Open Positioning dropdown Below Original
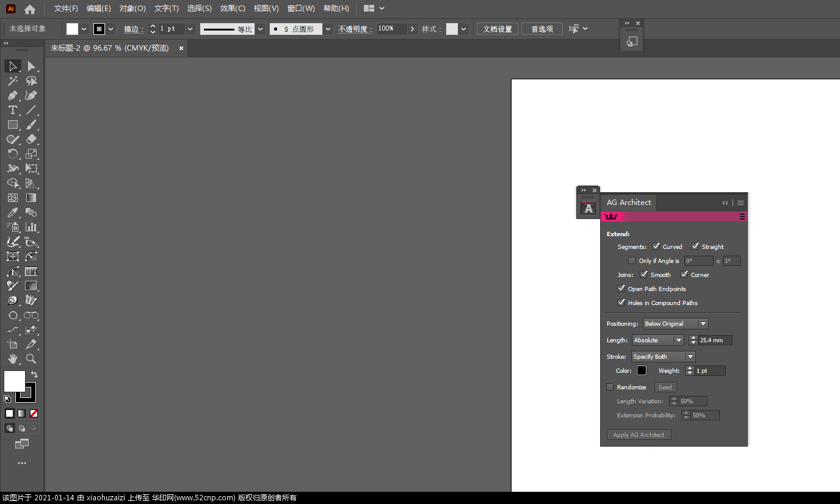840x504 pixels. pyautogui.click(x=675, y=324)
